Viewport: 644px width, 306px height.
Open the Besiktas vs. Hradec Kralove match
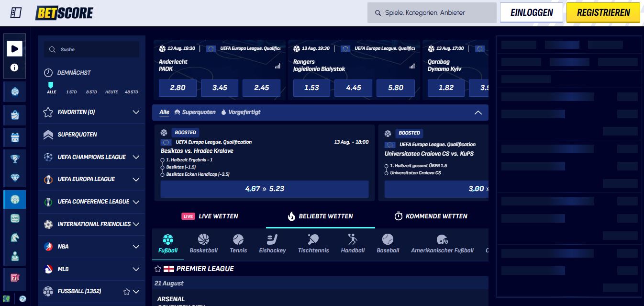coord(198,151)
